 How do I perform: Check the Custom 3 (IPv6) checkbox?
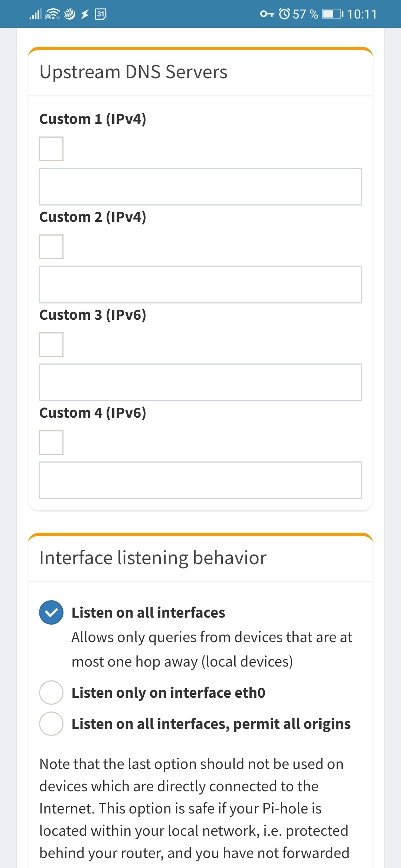(x=51, y=345)
